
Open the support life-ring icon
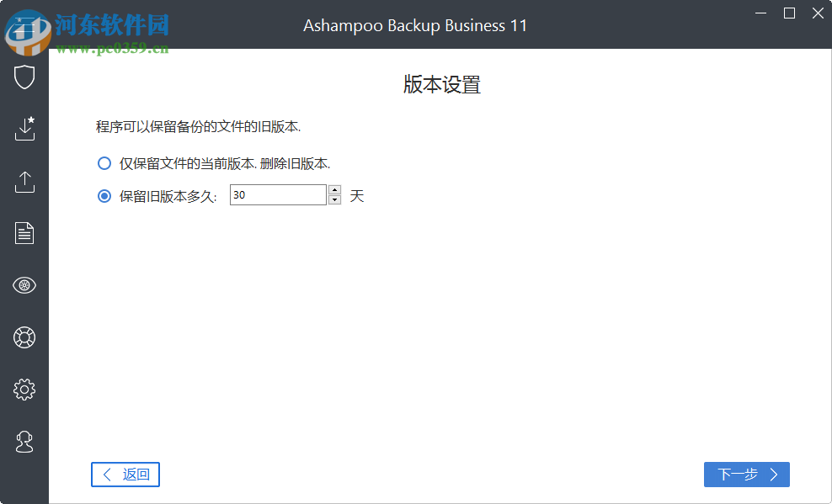pos(24,337)
